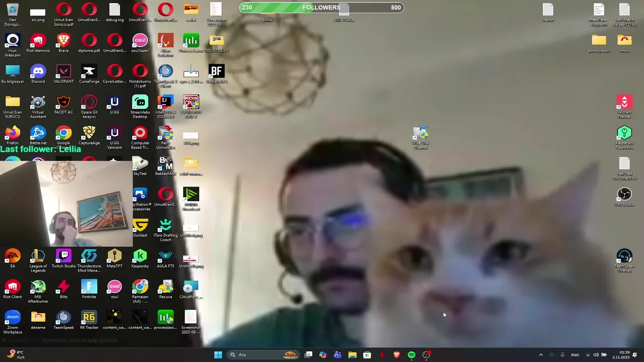This screenshot has width=644, height=362.
Task: Launch CaptureAge shortcut
Action: 89,136
